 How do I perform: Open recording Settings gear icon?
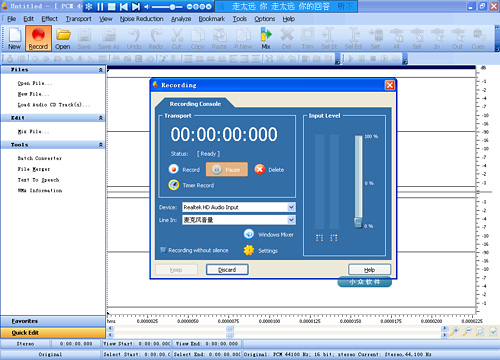[x=249, y=250]
